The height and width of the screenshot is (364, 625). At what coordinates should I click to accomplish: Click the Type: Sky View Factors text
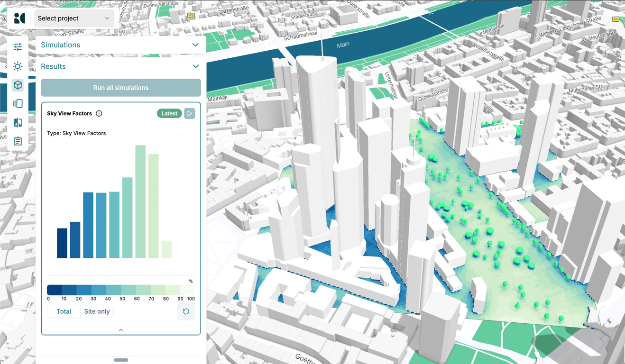[76, 133]
